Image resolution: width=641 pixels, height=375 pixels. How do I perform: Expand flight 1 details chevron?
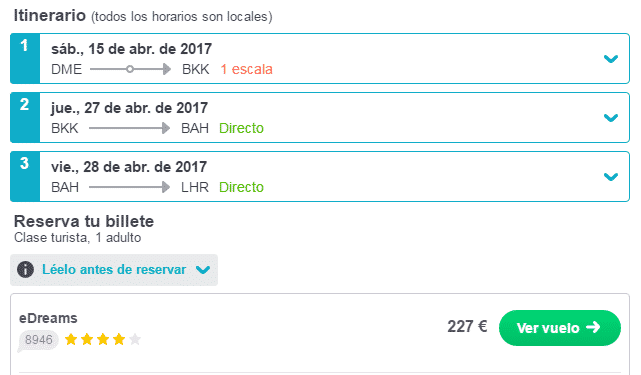click(611, 59)
